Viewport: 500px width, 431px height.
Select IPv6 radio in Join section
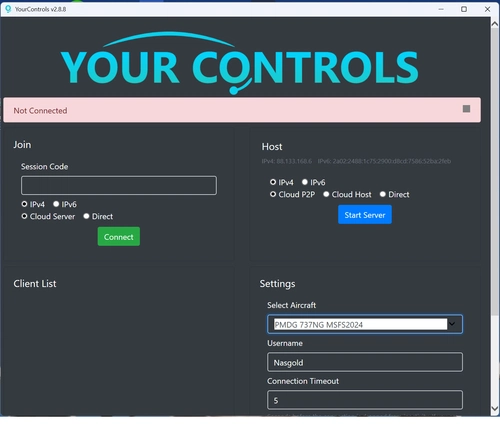(56, 204)
